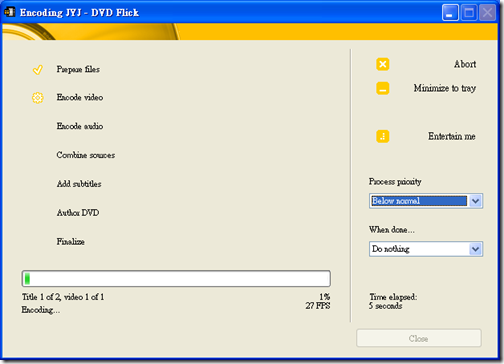Choose the Entertain me label
The image size is (504, 364).
point(452,136)
